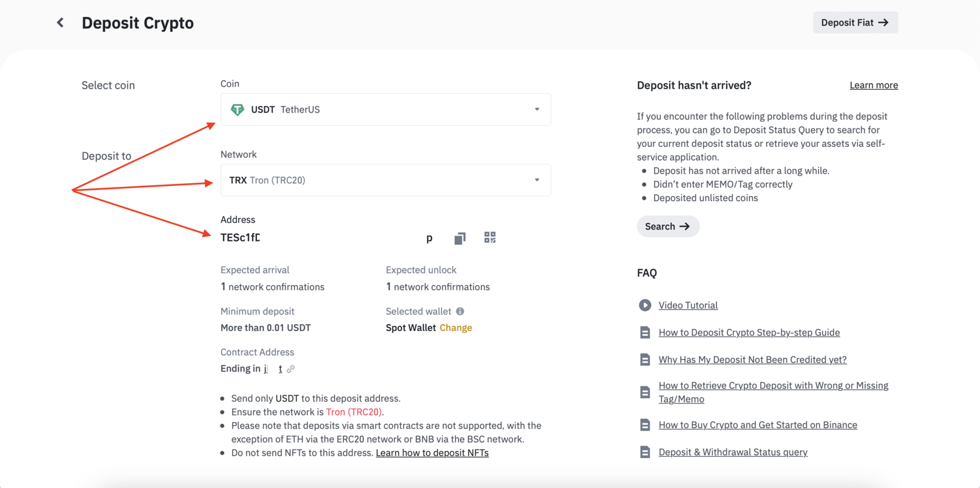
Task: Click the USDT Tether coin logo
Action: 237,110
